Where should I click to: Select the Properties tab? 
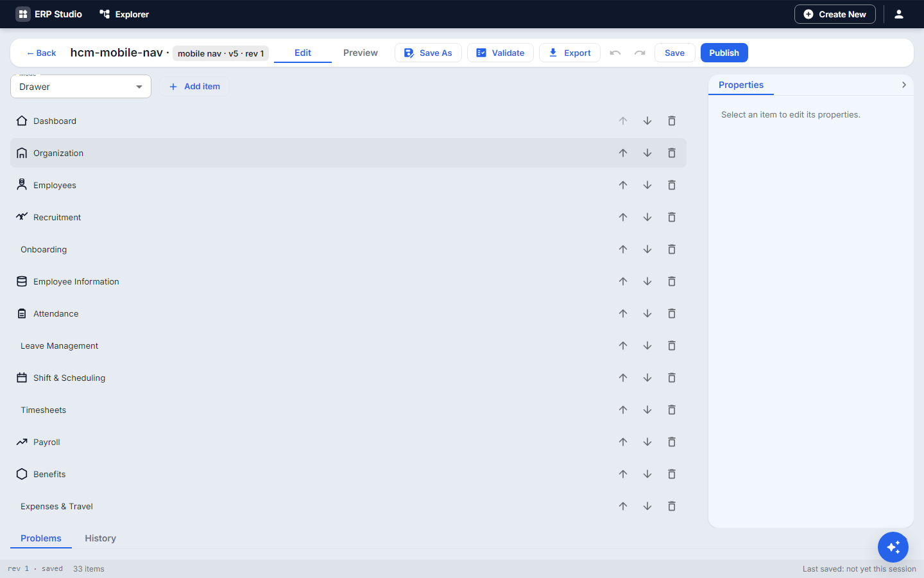741,85
